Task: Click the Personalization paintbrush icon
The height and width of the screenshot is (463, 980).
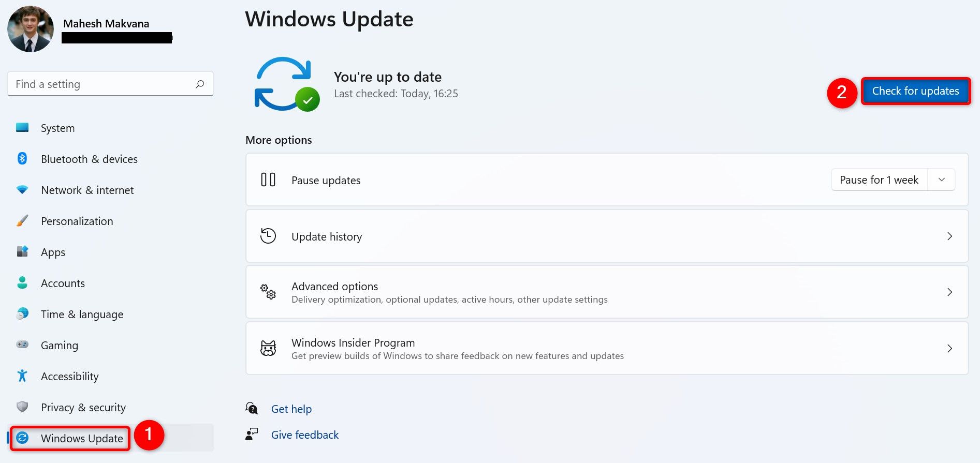Action: coord(22,221)
